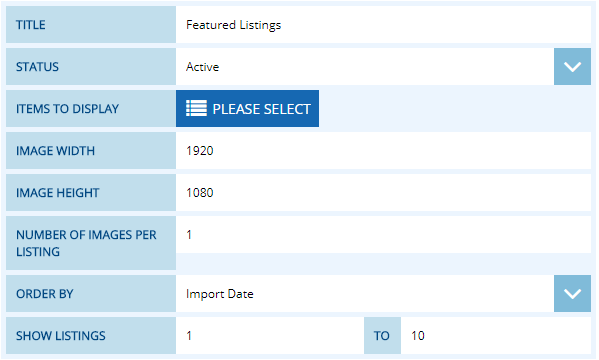Select the Import Date order by field

[x=365, y=294]
